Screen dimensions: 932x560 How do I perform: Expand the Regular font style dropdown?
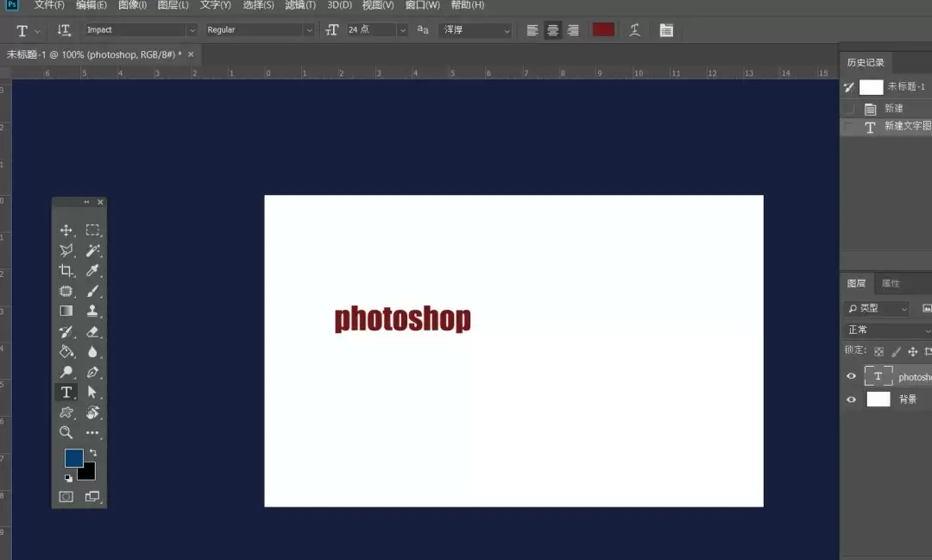pyautogui.click(x=259, y=29)
